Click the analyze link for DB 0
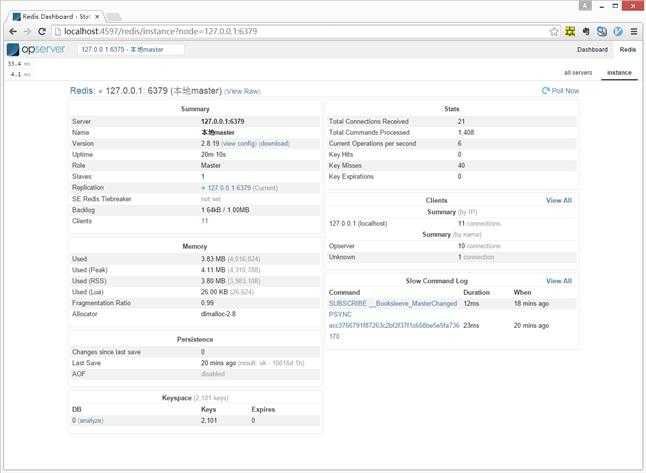This screenshot has width=646, height=473. pyautogui.click(x=91, y=420)
